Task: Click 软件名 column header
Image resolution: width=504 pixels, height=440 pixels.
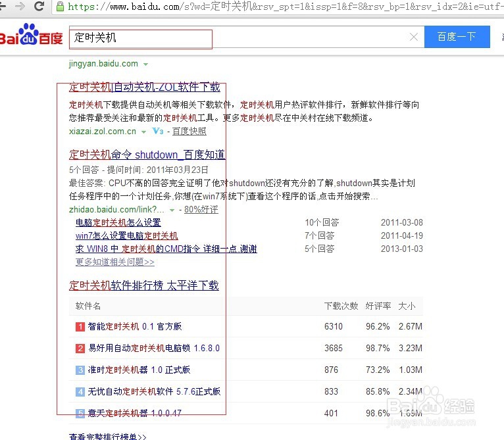Action: pos(88,306)
